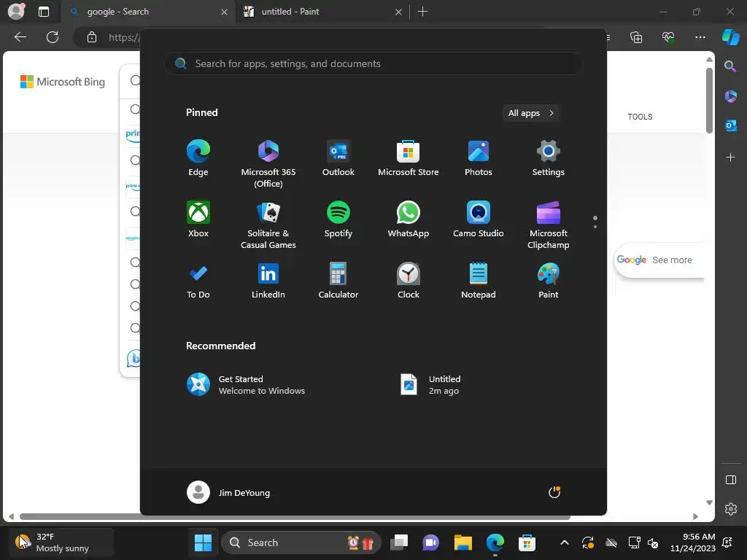The image size is (747, 560).
Task: Click the Power button in Start menu
Action: (x=554, y=492)
